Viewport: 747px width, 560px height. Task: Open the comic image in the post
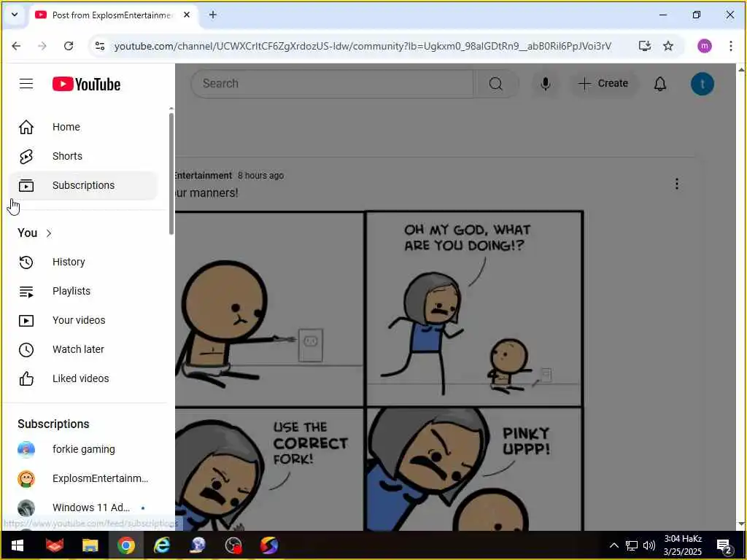tap(379, 371)
